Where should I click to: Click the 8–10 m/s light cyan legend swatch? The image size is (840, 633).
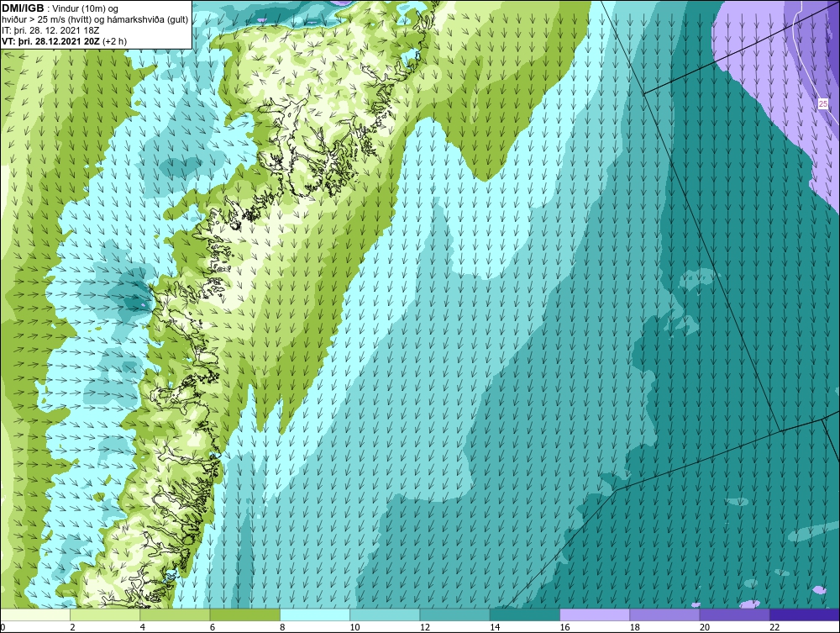pos(315,615)
